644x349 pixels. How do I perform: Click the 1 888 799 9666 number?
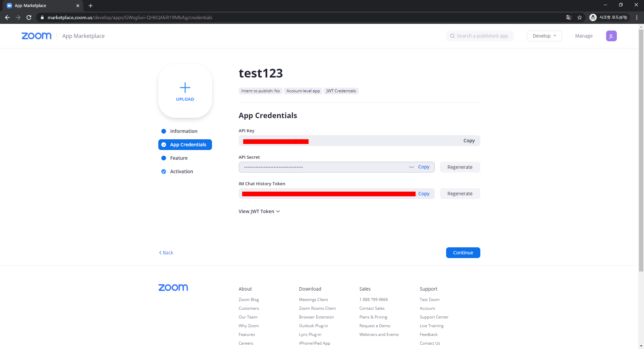point(373,300)
